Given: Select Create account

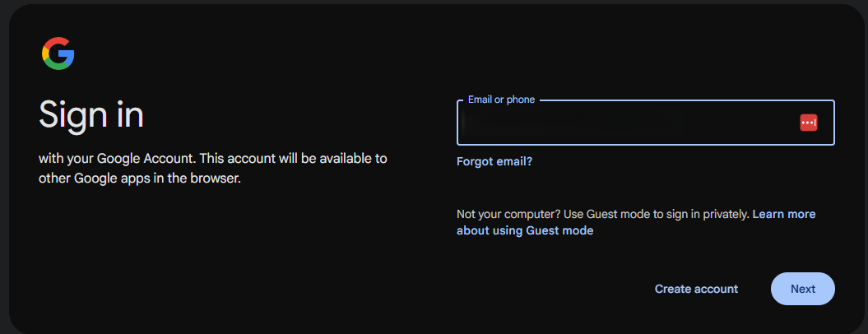Looking at the screenshot, I should [x=696, y=289].
